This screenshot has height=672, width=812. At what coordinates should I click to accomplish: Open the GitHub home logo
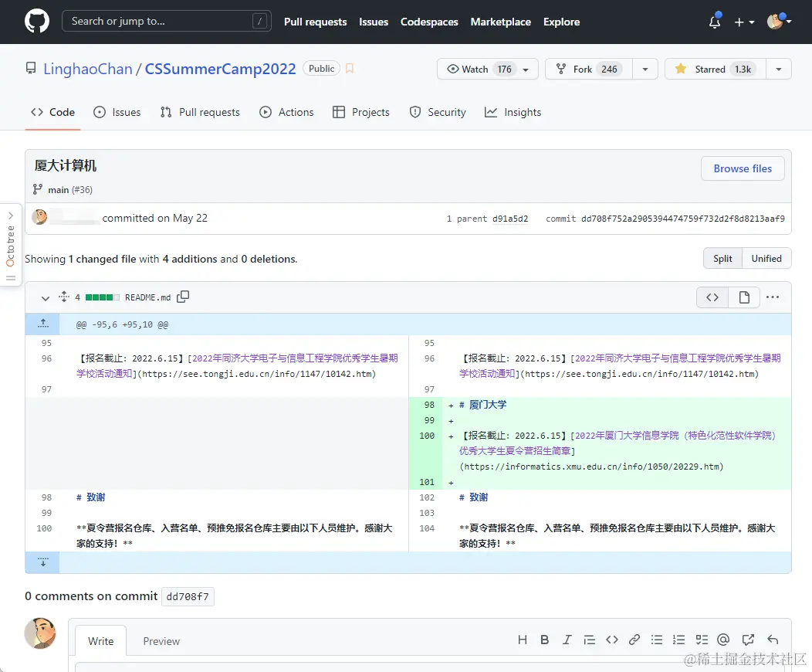(x=37, y=22)
